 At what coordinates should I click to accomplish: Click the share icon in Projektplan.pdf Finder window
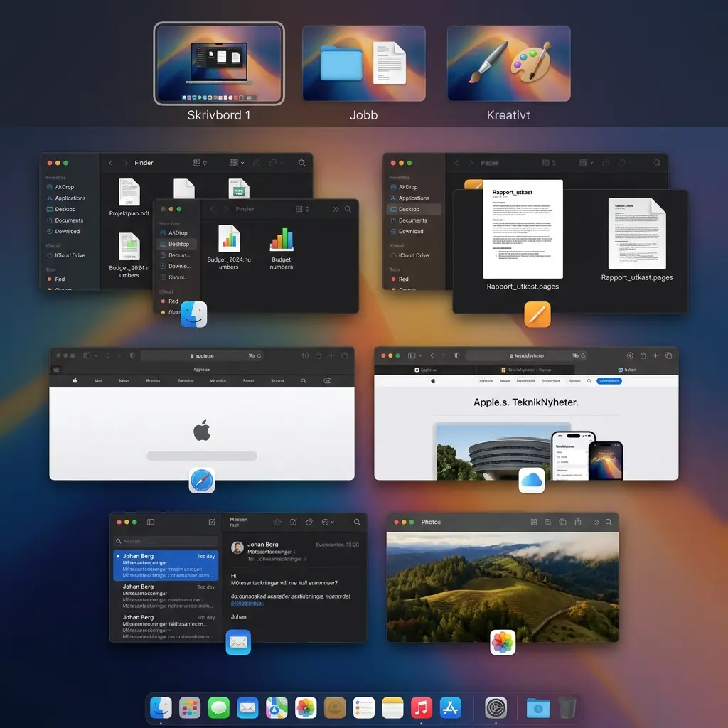(256, 163)
